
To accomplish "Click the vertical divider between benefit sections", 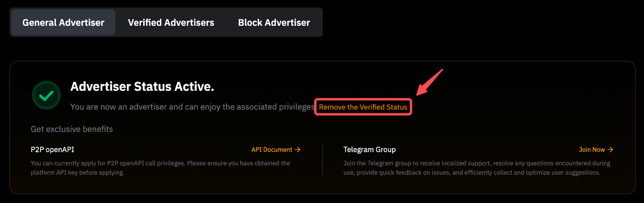I will (323, 160).
